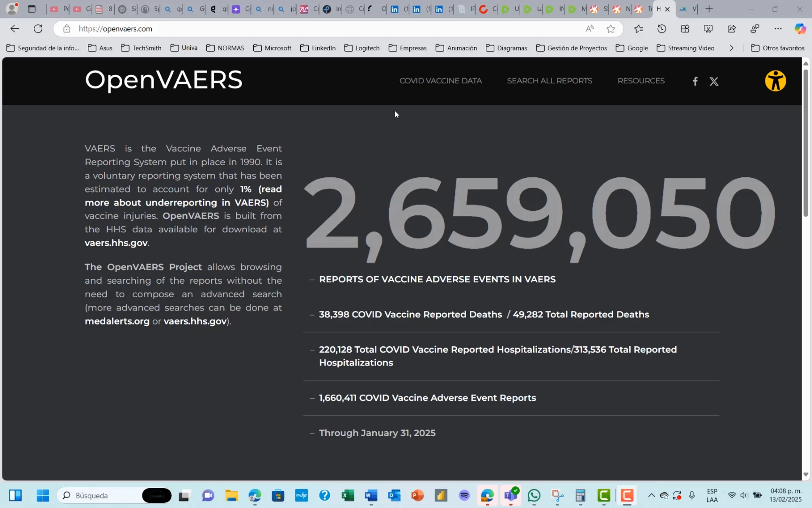
Task: Open PowerPoint from the taskbar
Action: (x=417, y=495)
